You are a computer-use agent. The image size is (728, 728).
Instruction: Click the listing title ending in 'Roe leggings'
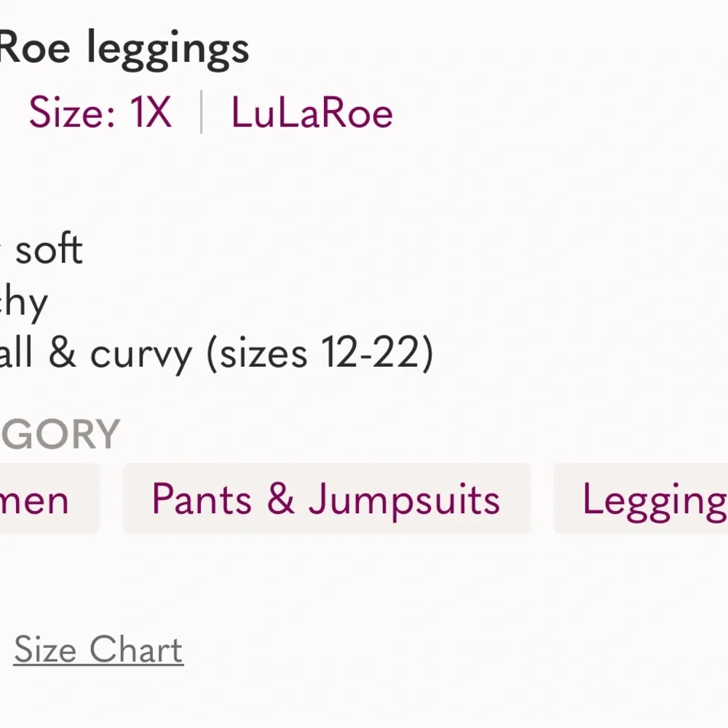124,48
